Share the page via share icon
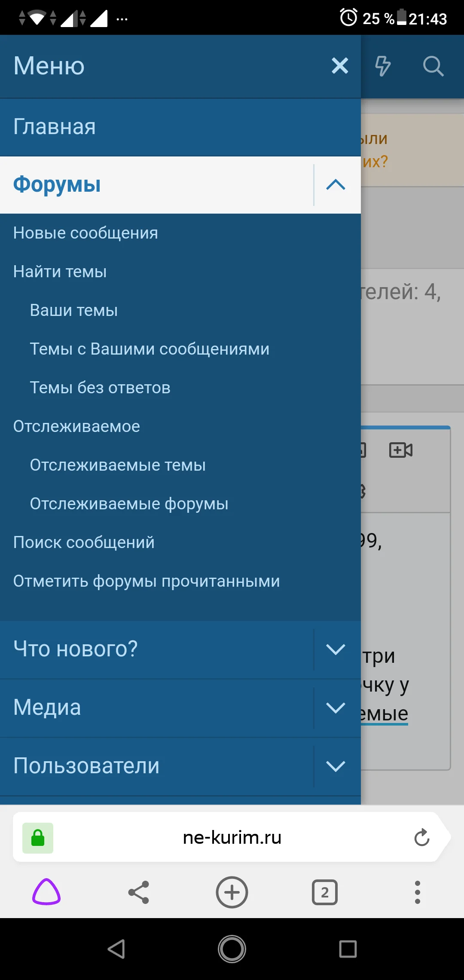464x980 pixels. [139, 893]
